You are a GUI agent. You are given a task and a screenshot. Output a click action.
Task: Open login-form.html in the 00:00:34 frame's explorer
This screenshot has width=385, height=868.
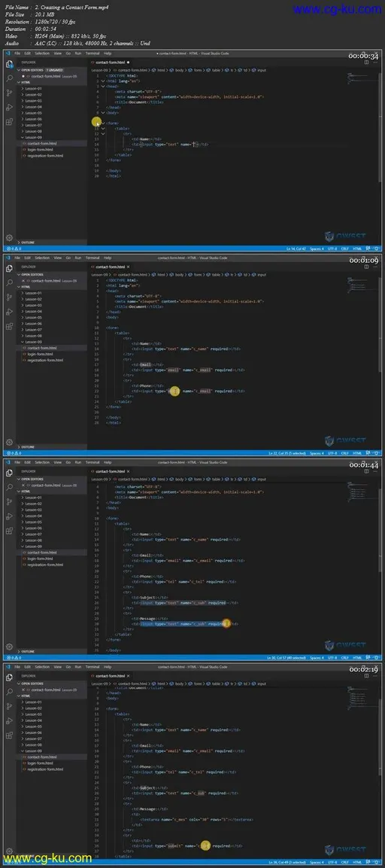pos(41,150)
